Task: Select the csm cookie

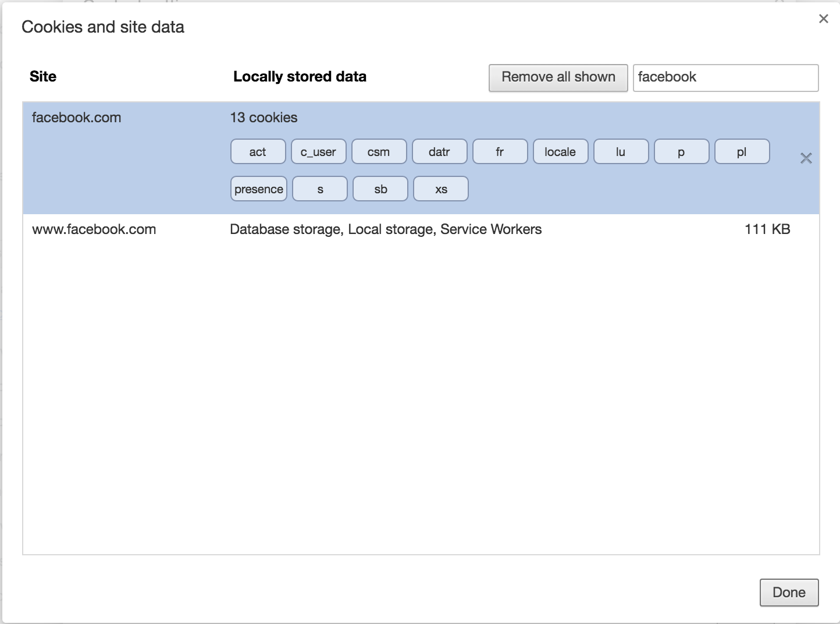Action: (x=379, y=152)
